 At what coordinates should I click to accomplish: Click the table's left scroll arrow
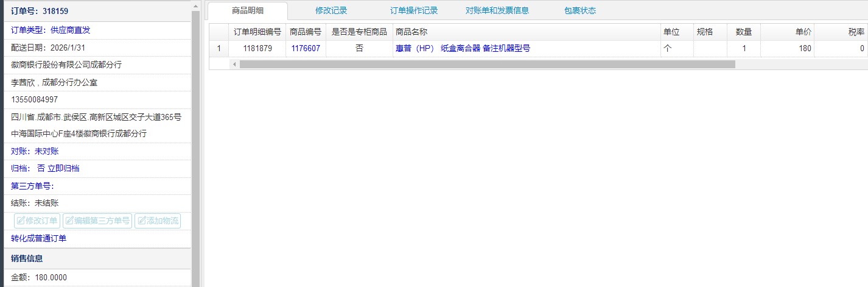(x=234, y=64)
